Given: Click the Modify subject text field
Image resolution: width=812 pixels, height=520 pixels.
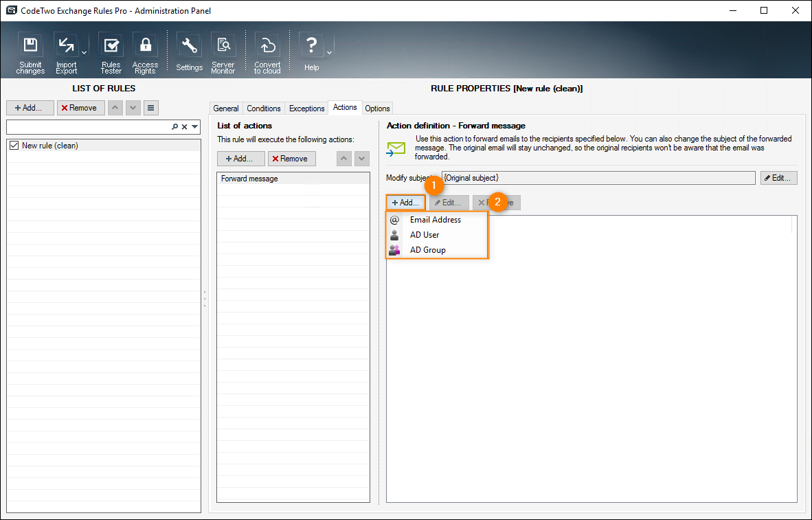Looking at the screenshot, I should coord(598,178).
